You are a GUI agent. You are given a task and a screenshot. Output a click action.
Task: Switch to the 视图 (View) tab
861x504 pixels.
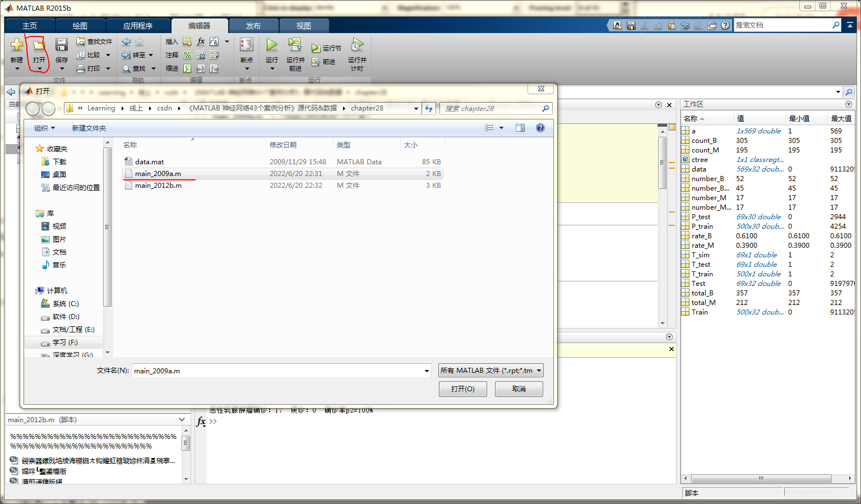304,26
